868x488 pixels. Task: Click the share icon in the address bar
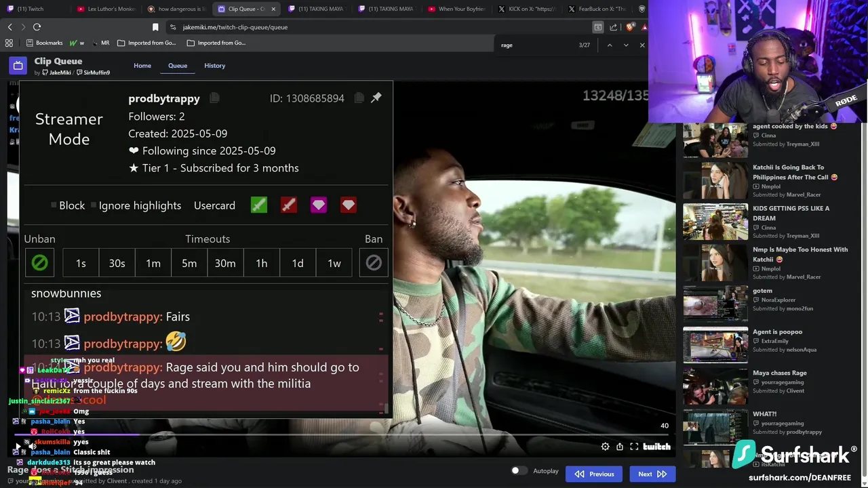coord(614,27)
